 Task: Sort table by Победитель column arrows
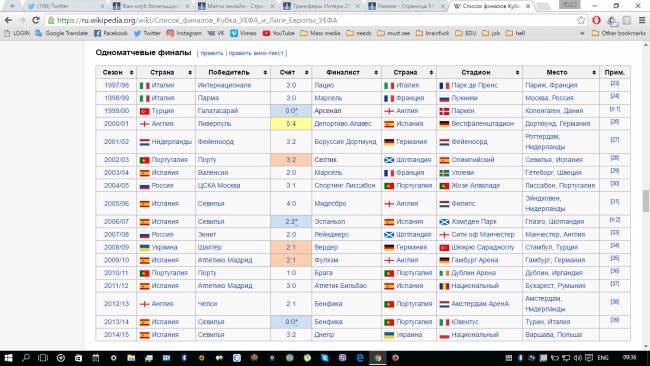pyautogui.click(x=265, y=73)
